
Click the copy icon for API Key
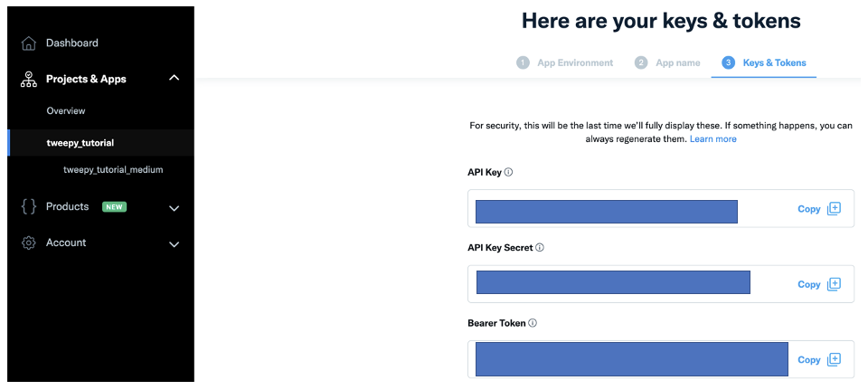834,208
